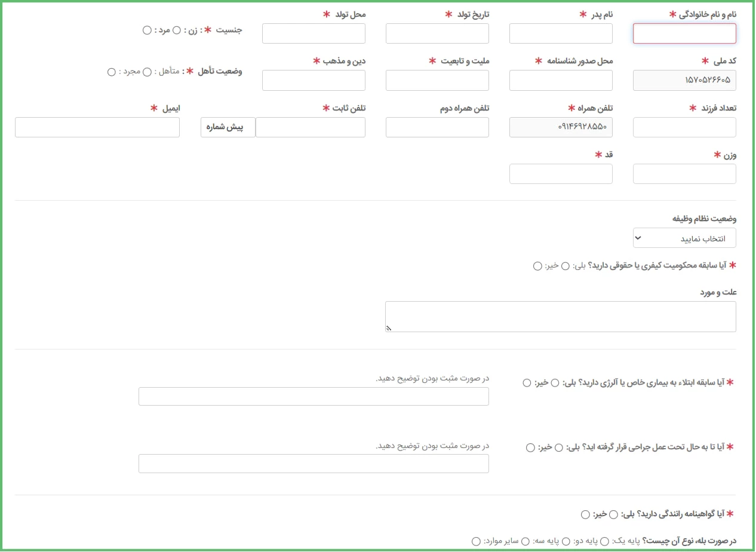Viewport: 756px width, 552px height.
Task: Choose پایه دو driving license type
Action: (566, 541)
